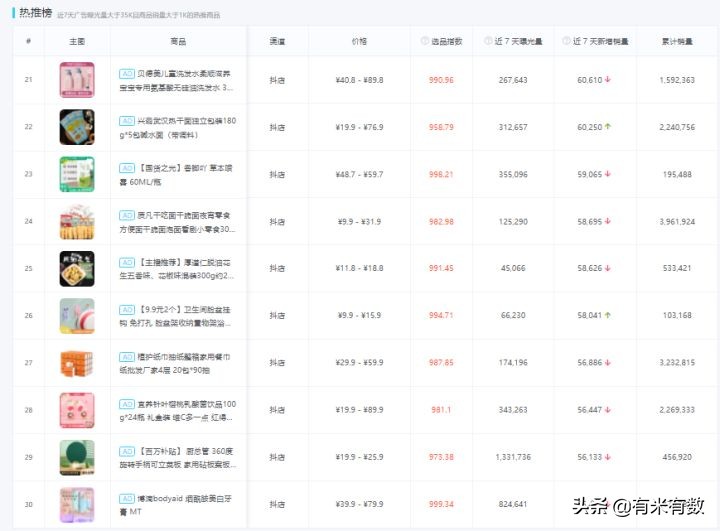Click the down arrow next to 56,447

(x=608, y=410)
